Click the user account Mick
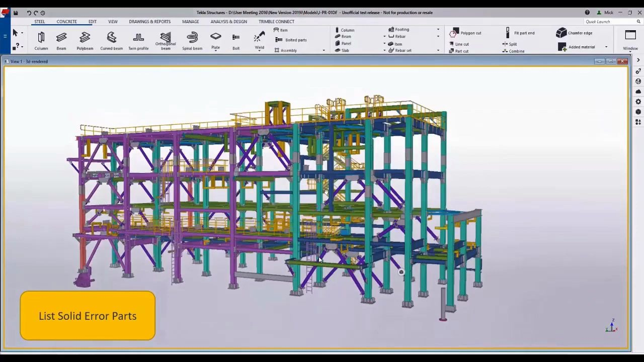Viewport: 644px width, 362px height. click(605, 13)
